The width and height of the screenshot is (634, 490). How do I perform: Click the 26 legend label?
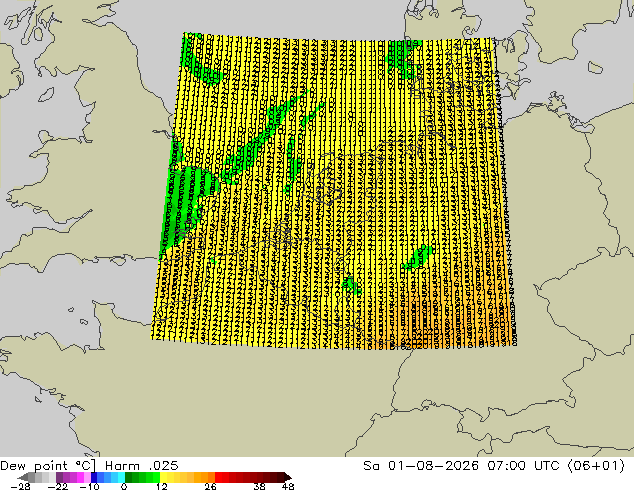[210, 486]
